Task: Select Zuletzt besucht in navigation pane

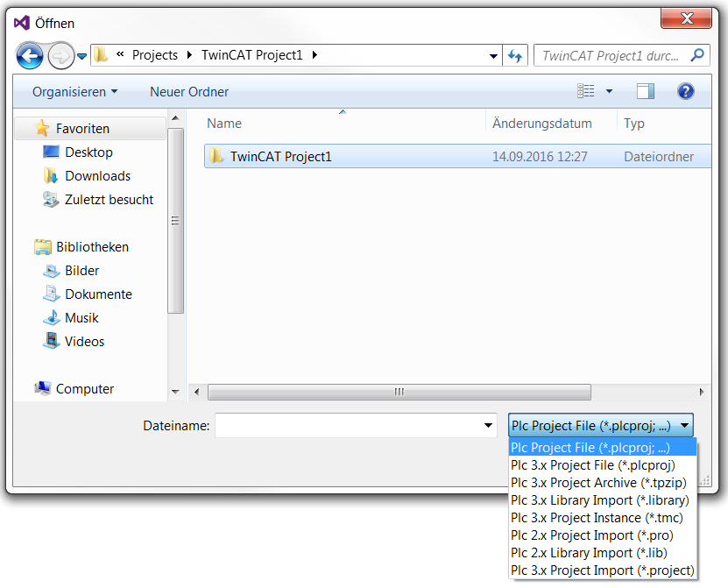Action: click(x=110, y=200)
